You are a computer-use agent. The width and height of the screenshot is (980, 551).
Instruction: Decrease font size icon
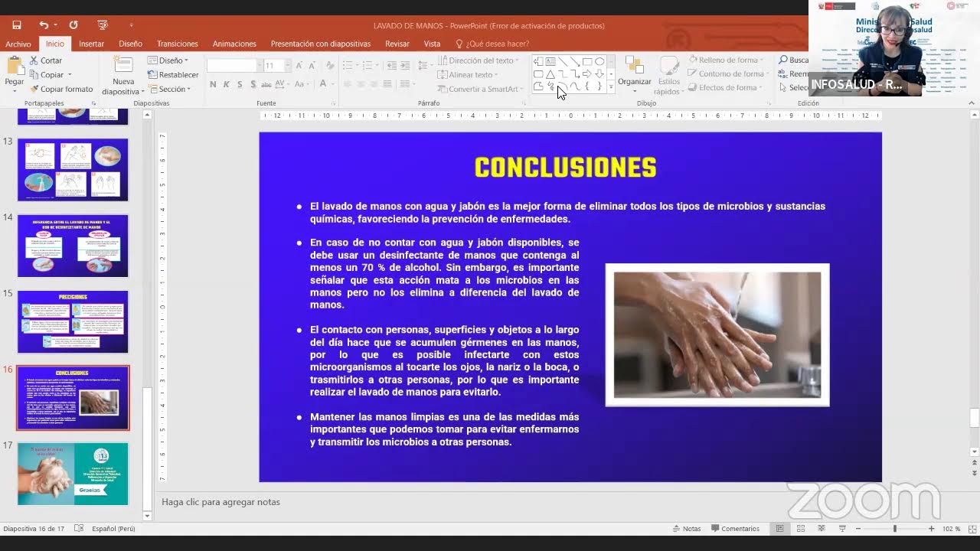[312, 66]
